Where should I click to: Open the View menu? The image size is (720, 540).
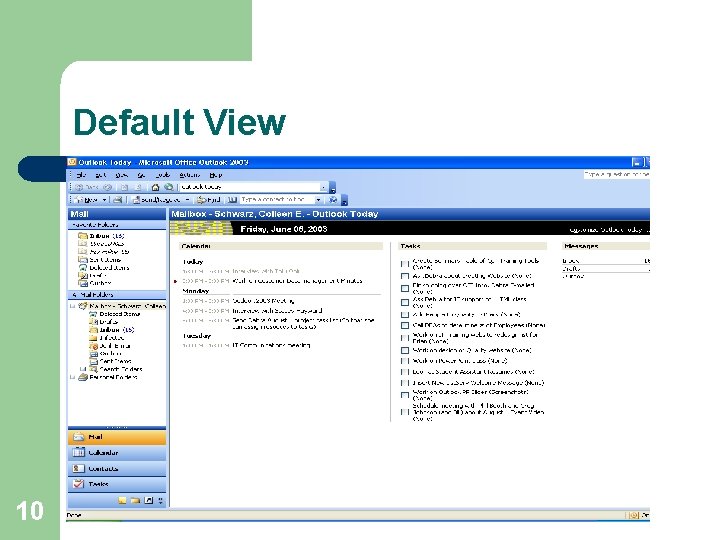[x=122, y=175]
